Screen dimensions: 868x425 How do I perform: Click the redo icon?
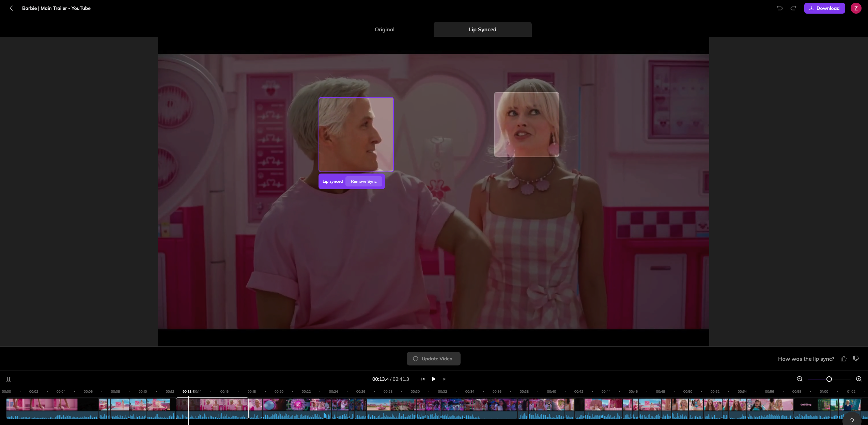(x=793, y=8)
